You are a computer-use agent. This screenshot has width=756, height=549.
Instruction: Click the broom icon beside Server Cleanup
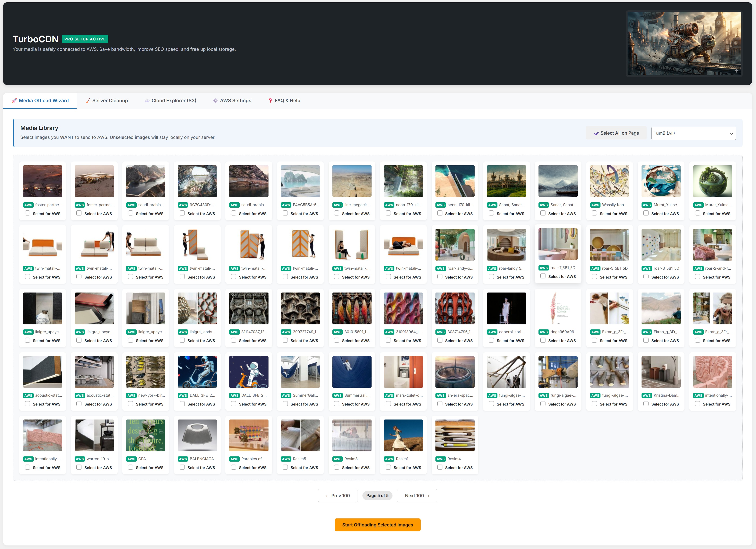(x=88, y=101)
